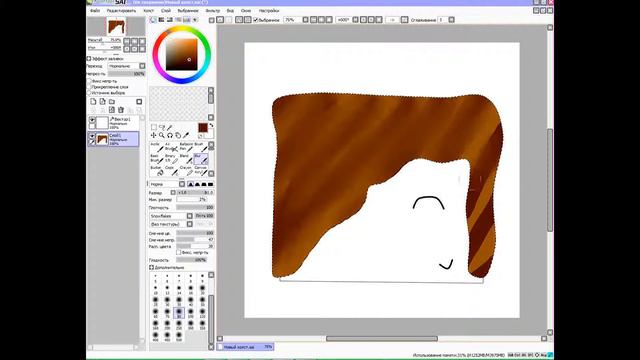Toggle the Прикрепление слоя checkbox
The height and width of the screenshot is (360, 640).
pos(89,87)
